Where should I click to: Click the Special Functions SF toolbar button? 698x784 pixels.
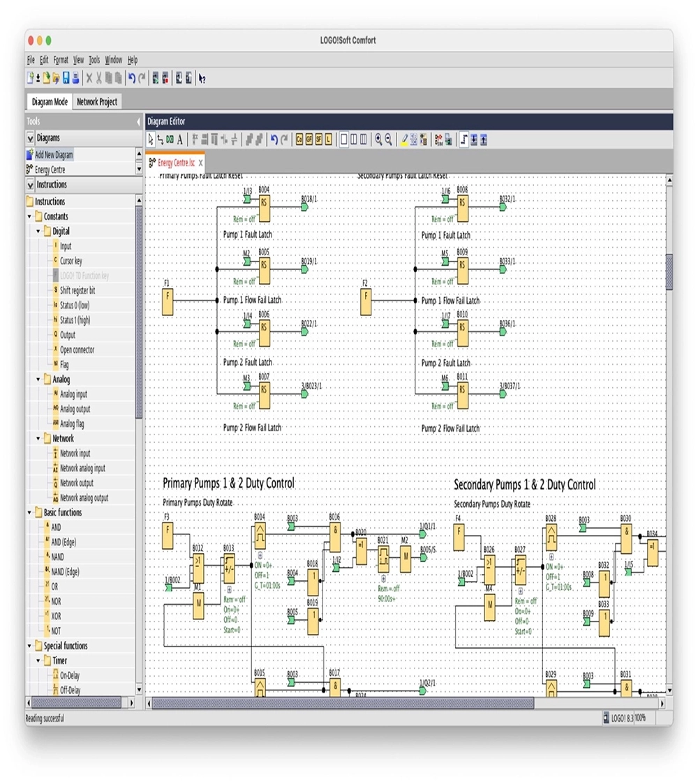[319, 140]
